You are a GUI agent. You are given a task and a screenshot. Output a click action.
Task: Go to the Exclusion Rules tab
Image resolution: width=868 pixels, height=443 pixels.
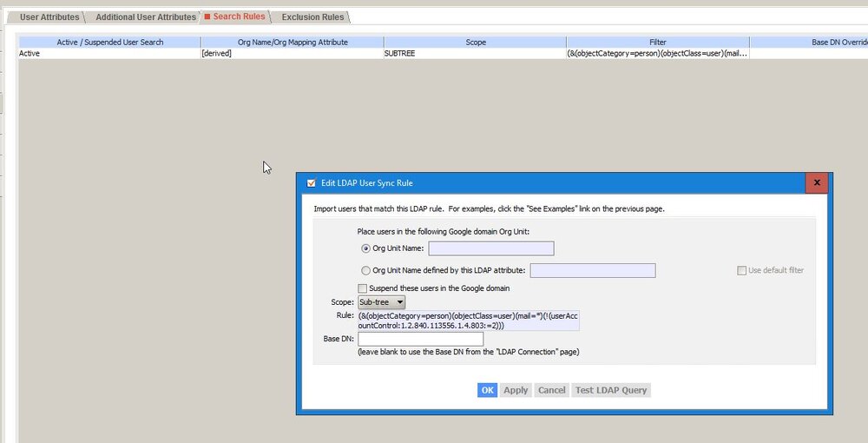point(312,17)
